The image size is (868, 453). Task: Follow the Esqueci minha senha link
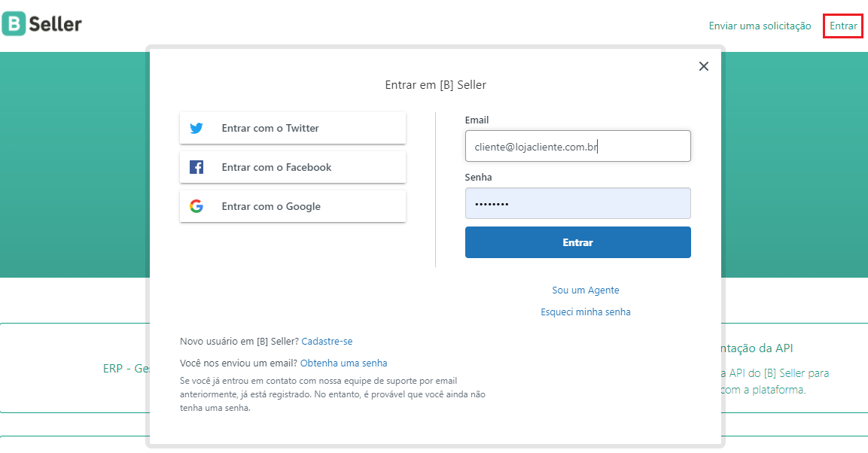click(x=586, y=312)
